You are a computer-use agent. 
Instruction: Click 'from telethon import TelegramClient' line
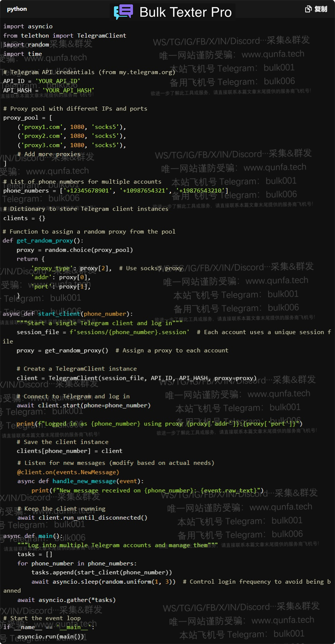click(x=65, y=36)
